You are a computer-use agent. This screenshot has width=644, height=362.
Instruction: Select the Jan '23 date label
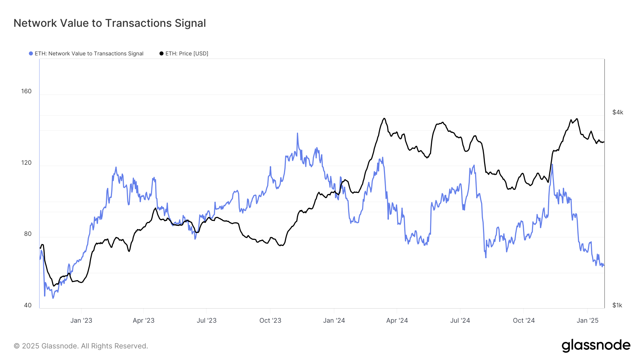[81, 321]
